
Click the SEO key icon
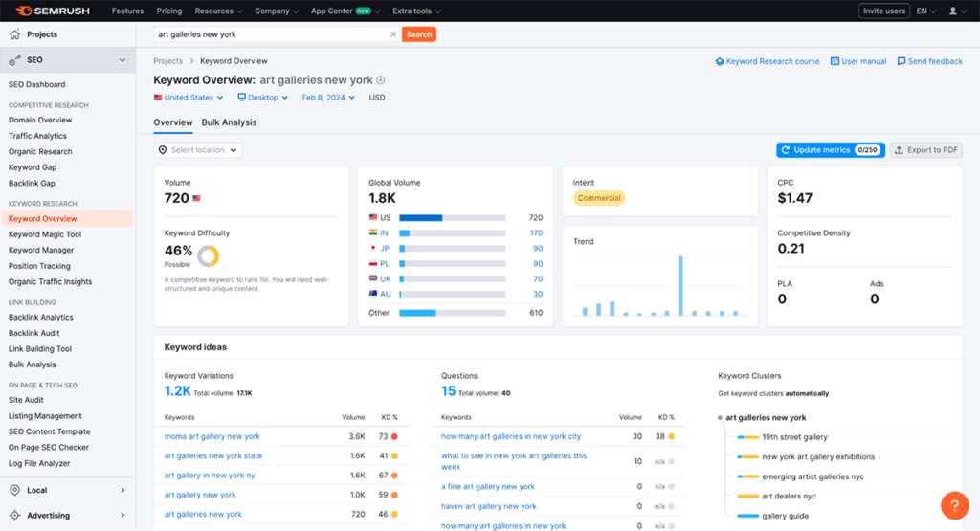tap(15, 60)
